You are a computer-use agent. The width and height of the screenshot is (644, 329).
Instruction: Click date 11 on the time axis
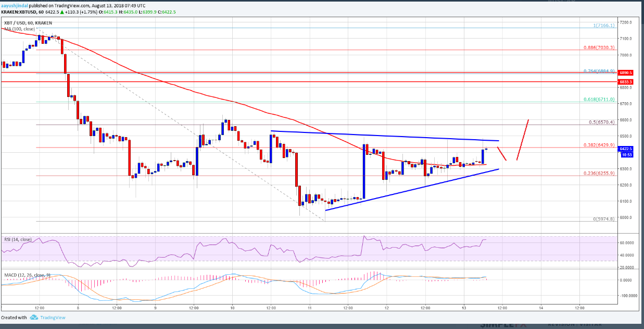(309, 308)
